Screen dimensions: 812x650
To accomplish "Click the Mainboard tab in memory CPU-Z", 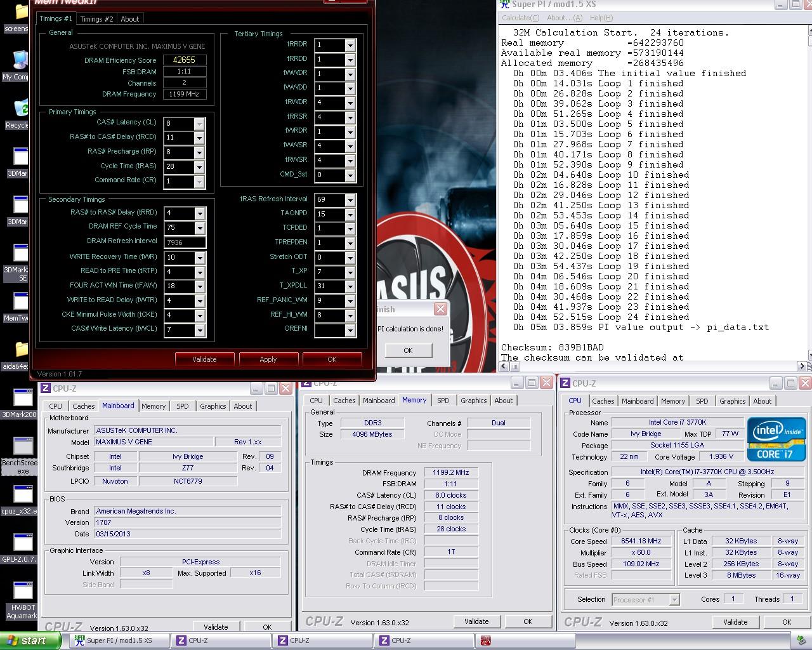I will click(x=379, y=401).
